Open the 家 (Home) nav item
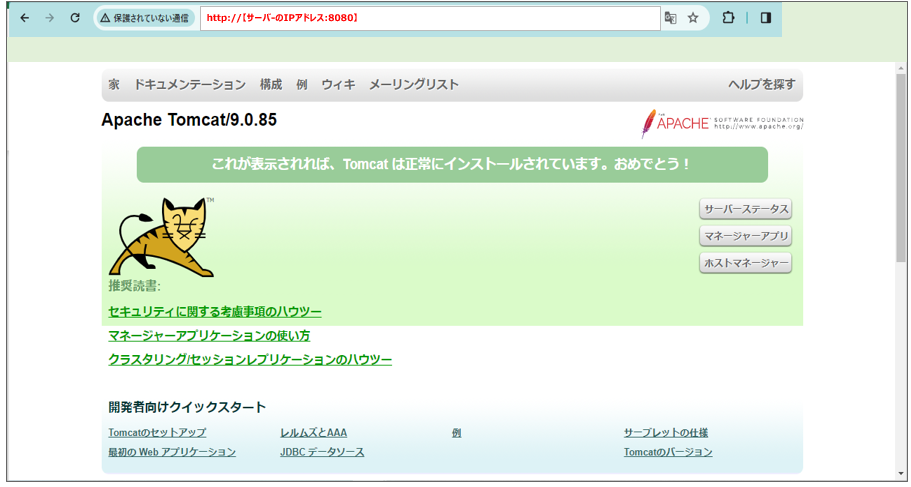This screenshot has height=487, width=911. pyautogui.click(x=114, y=85)
